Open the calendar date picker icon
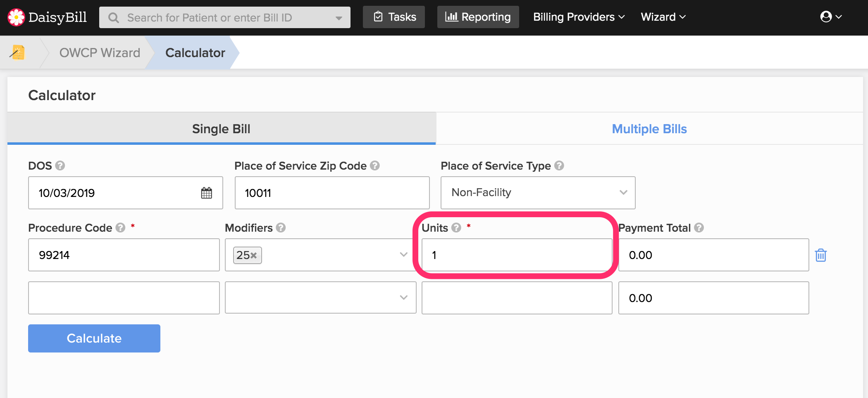This screenshot has height=398, width=868. click(x=207, y=193)
